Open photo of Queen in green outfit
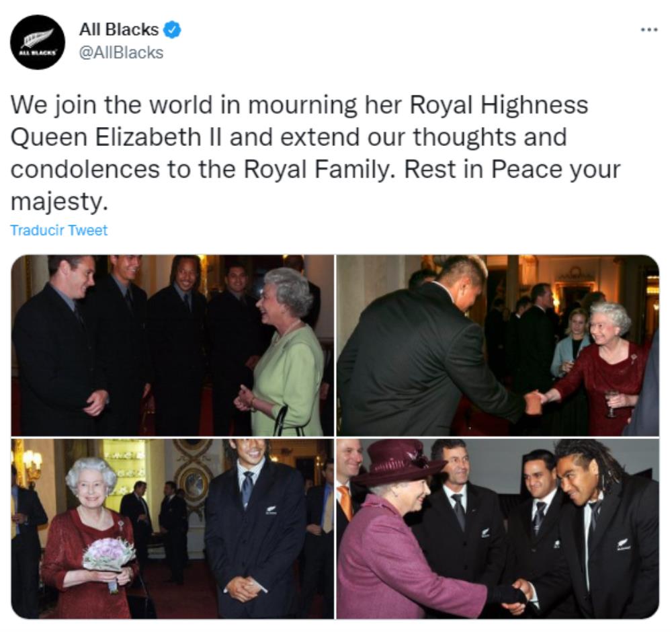This screenshot has width=672, height=632. pos(172,346)
